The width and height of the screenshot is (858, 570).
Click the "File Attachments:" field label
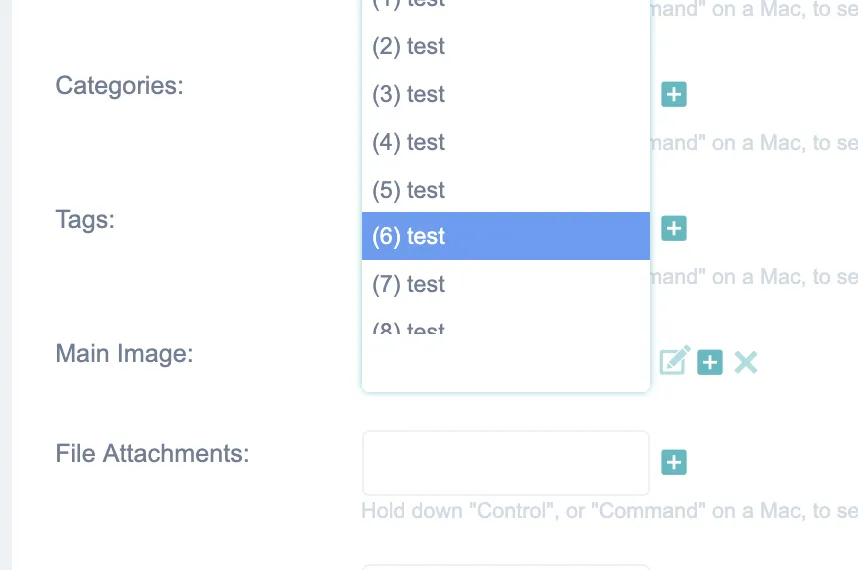[x=152, y=454]
